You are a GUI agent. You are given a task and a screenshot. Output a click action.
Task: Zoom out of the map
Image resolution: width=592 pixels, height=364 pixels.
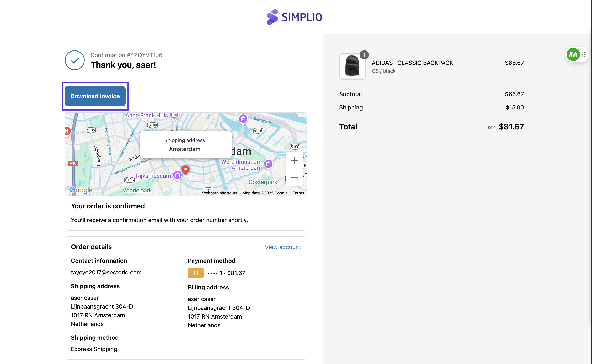294,177
